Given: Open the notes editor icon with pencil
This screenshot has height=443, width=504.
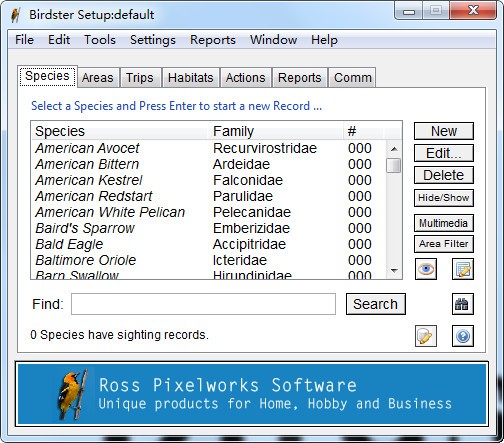Looking at the screenshot, I should click(x=463, y=269).
